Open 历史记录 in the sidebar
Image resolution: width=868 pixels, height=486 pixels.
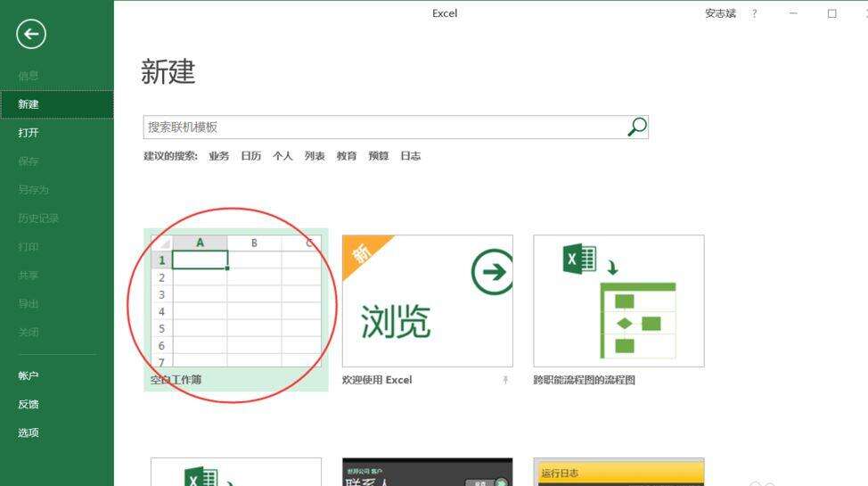(x=38, y=218)
